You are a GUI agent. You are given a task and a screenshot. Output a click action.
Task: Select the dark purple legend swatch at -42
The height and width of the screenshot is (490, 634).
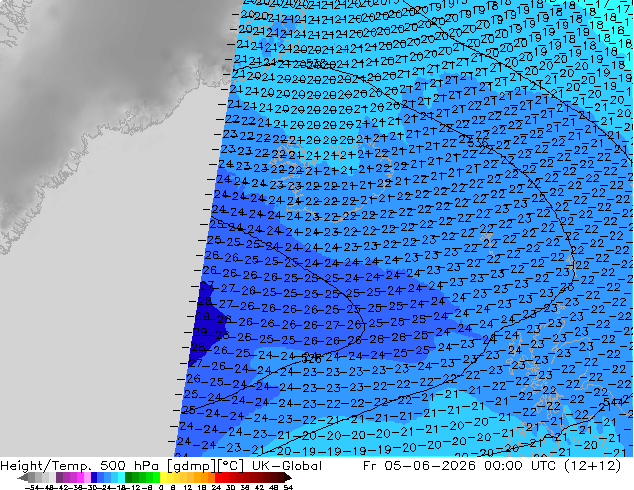click(x=59, y=477)
